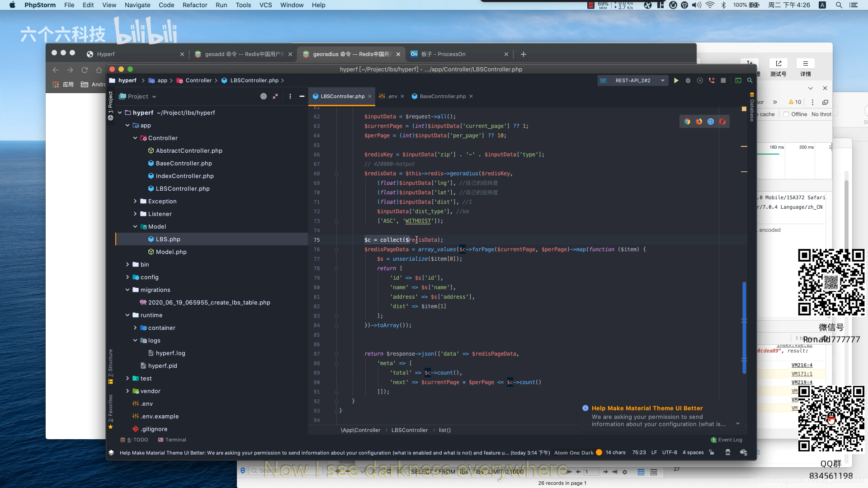Image resolution: width=868 pixels, height=488 pixels.
Task: Switch to the BaseController.php editor tab
Action: click(442, 96)
